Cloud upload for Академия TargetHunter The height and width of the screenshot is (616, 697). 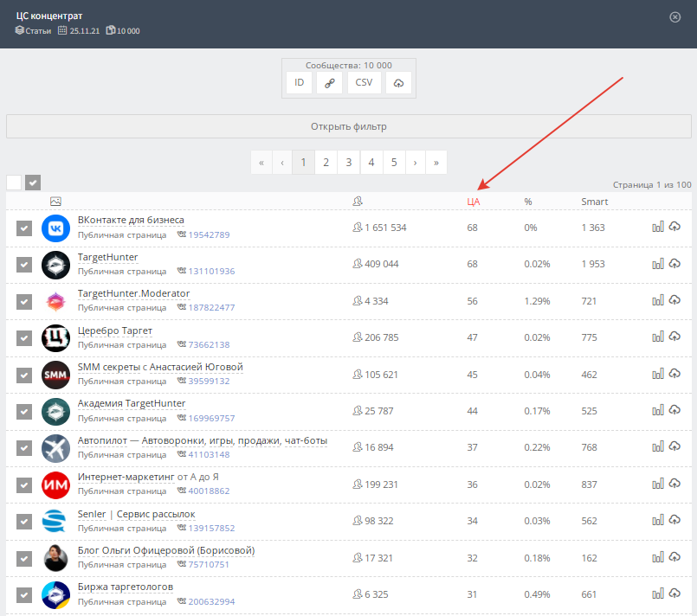click(674, 410)
